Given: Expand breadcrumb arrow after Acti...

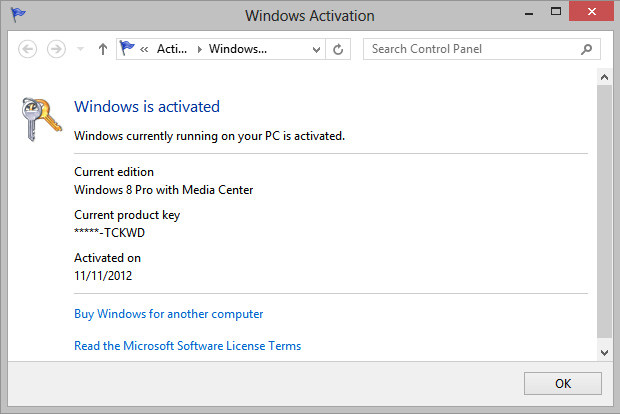Looking at the screenshot, I should (199, 49).
